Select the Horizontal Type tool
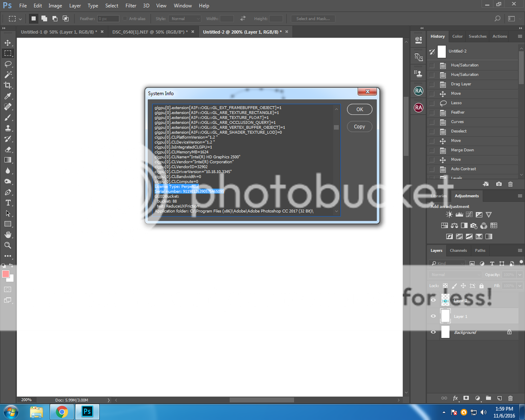 (x=8, y=203)
